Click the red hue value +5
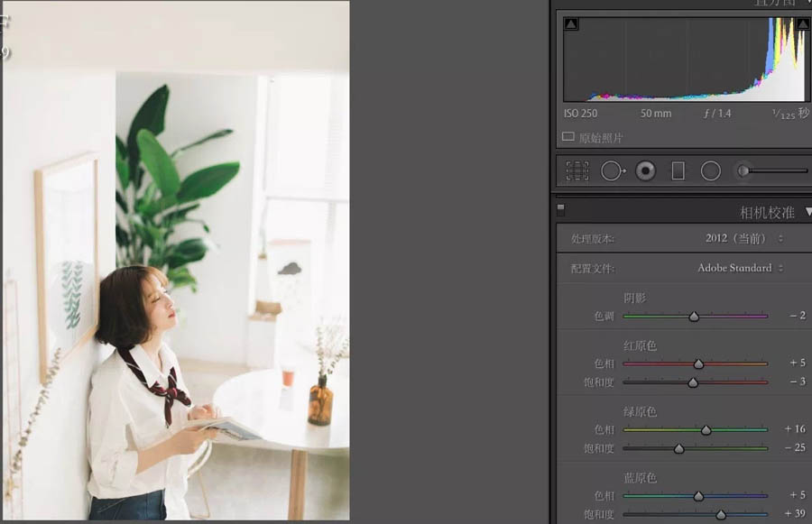Image resolution: width=812 pixels, height=524 pixels. tap(798, 363)
